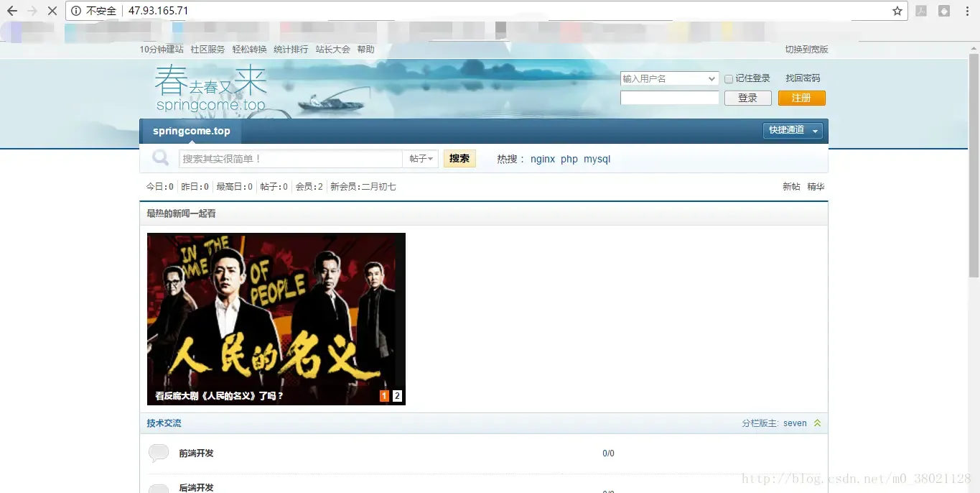The width and height of the screenshot is (980, 493).
Task: Open the 快捷通道 dropdown
Action: click(793, 130)
